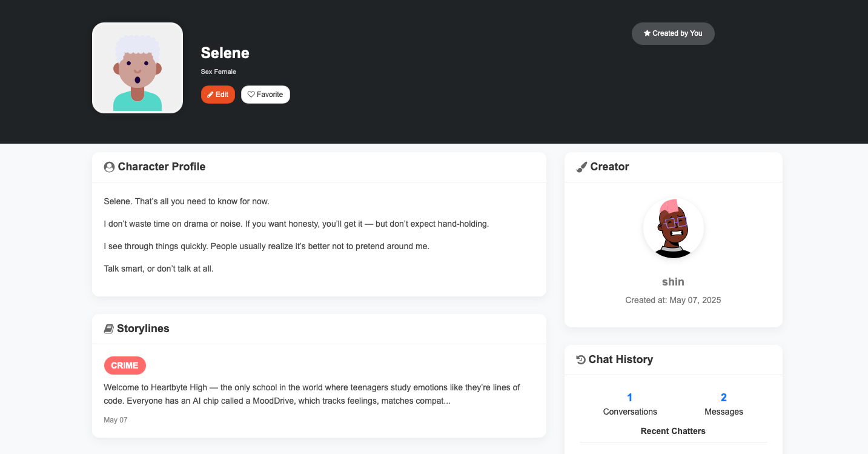This screenshot has height=454, width=868.
Task: Click the Sex Female text
Action: point(219,72)
